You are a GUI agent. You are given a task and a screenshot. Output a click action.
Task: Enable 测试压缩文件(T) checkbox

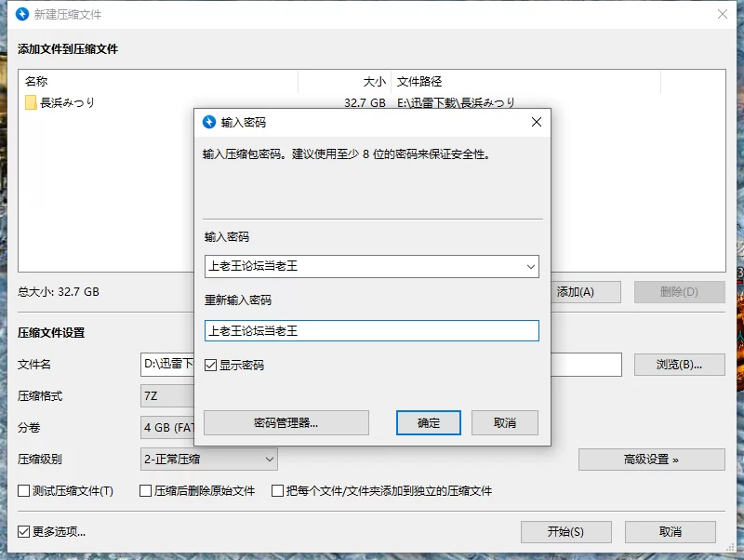tap(24, 491)
